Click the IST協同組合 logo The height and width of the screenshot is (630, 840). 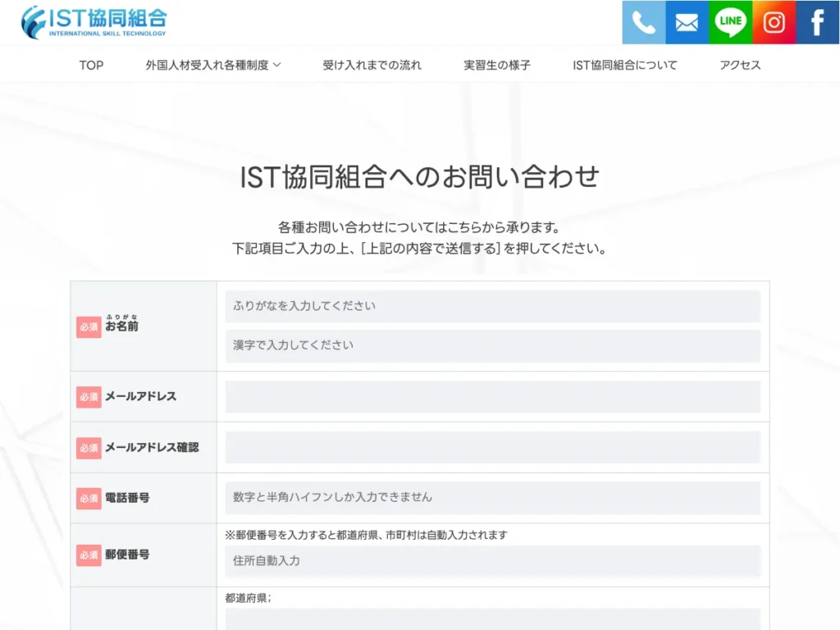pos(94,22)
